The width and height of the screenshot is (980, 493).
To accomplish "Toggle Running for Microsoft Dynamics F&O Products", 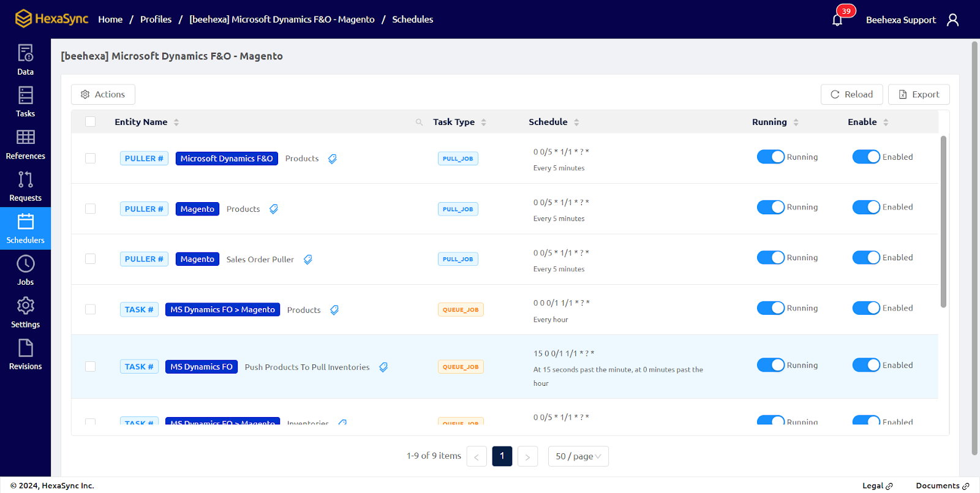I will point(771,157).
